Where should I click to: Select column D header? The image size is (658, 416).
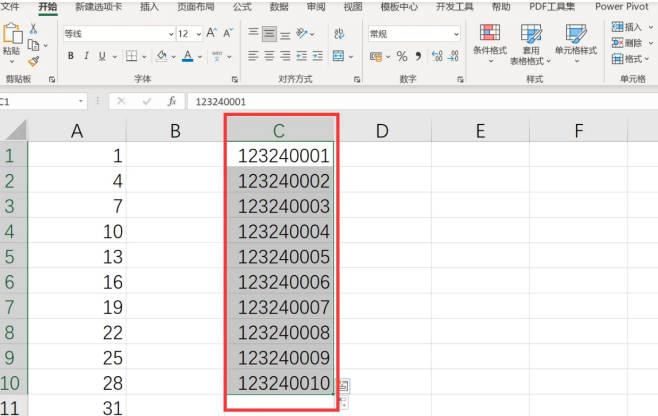(382, 131)
